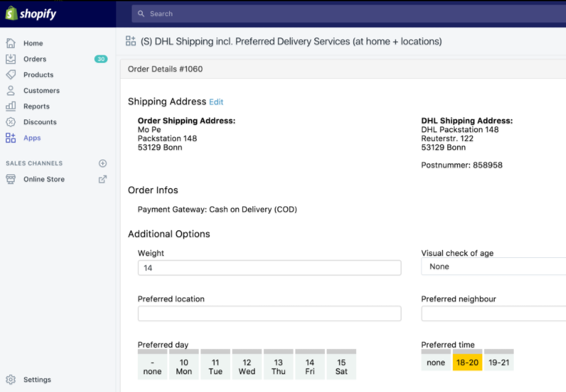566x392 pixels.
Task: Navigate to Customers
Action: coord(41,90)
